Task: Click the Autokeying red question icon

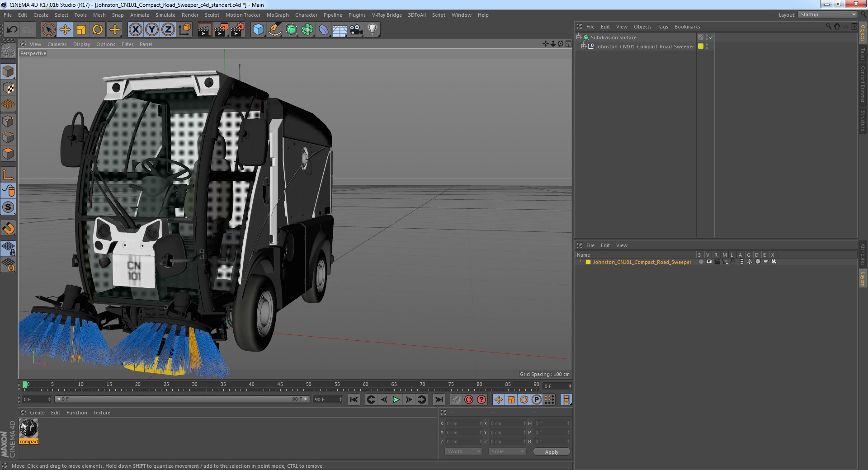Action: click(481, 399)
